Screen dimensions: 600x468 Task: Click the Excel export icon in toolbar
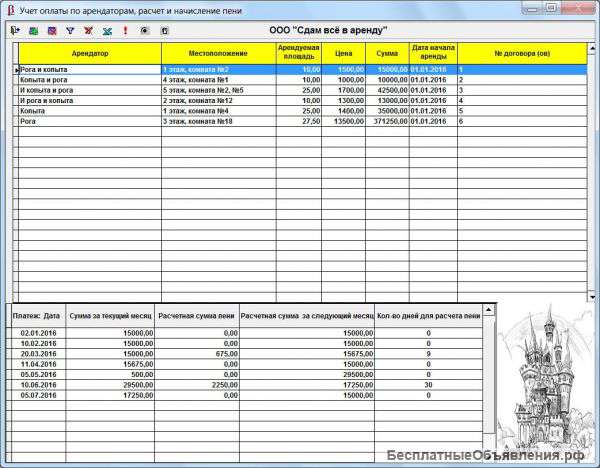tap(106, 31)
